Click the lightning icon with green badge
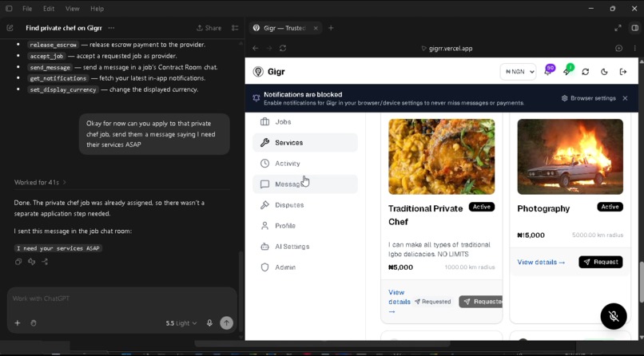Image resolution: width=644 pixels, height=356 pixels. pos(567,70)
